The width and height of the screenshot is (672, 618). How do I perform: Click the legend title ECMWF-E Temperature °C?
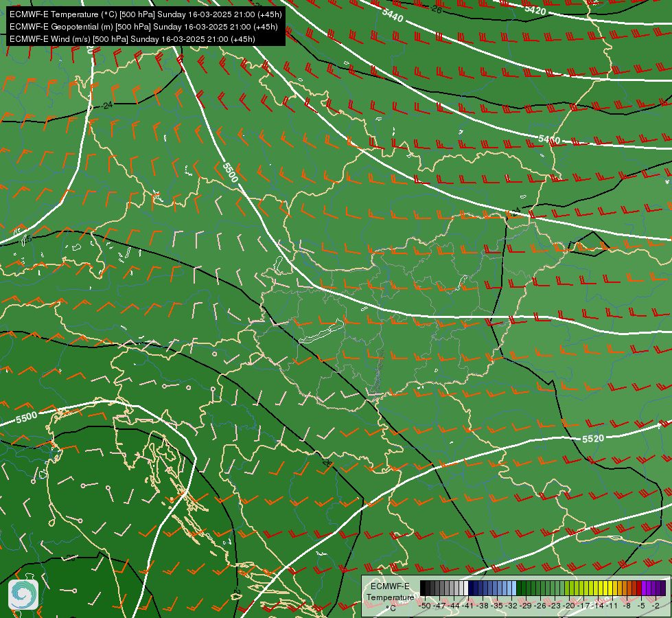coord(390,597)
